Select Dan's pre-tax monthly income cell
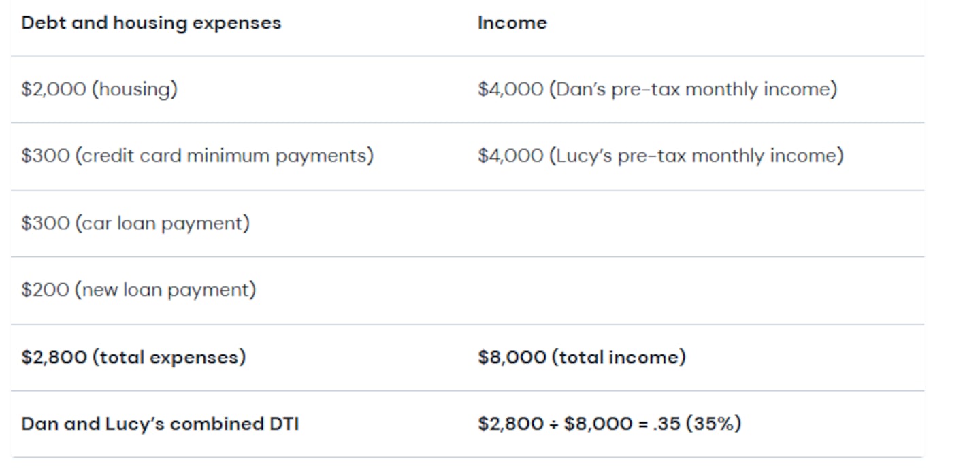The image size is (980, 470). (x=657, y=89)
